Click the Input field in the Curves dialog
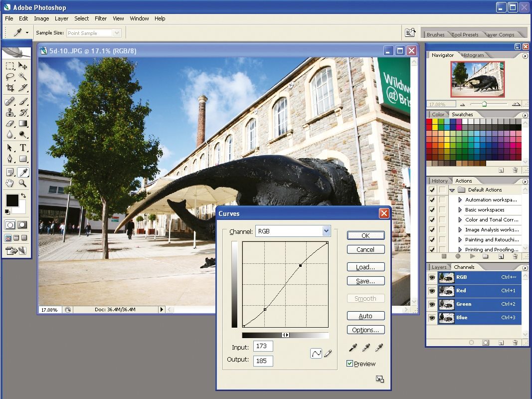Screen dimensions: 532x399 point(263,346)
